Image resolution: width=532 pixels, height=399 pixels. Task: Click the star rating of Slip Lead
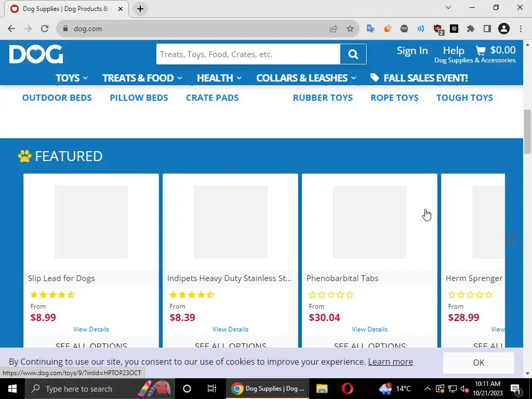click(52, 295)
